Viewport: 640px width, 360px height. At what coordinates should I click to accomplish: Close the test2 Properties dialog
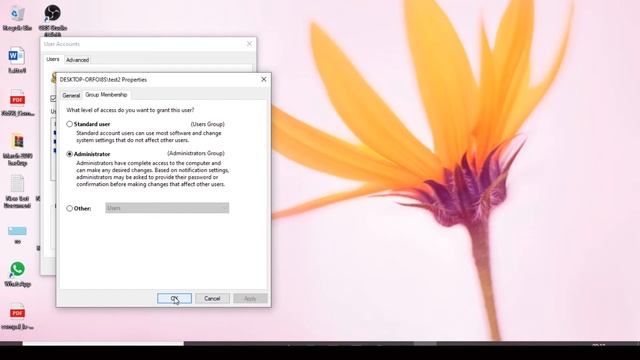[264, 79]
